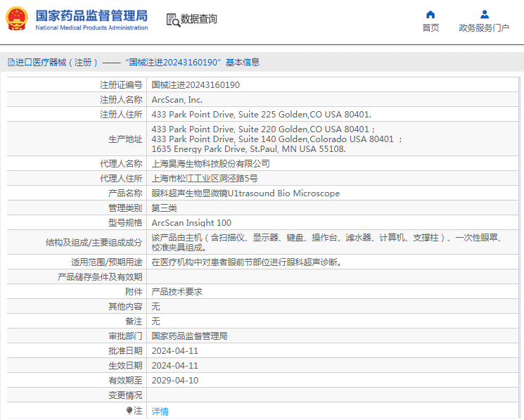Click the 审批部门 row label
The height and width of the screenshot is (420, 524).
tap(125, 336)
